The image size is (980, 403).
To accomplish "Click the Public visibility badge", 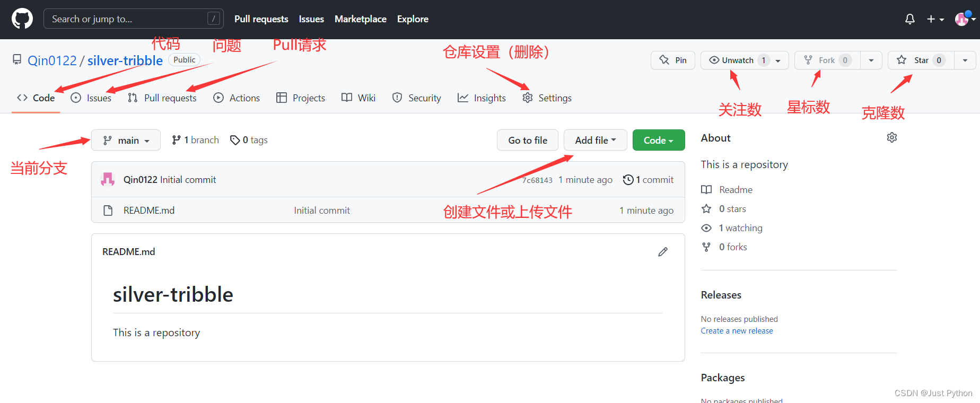I will [185, 60].
